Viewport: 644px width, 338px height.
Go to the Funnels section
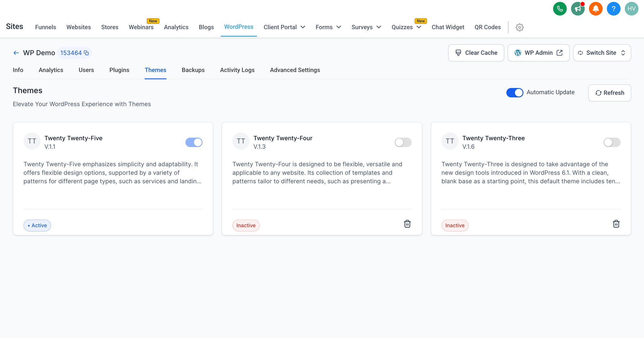(46, 27)
